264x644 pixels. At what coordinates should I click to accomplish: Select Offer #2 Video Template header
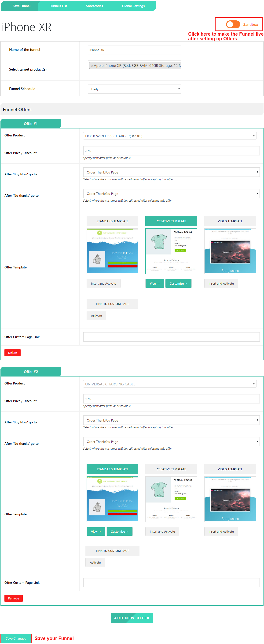click(x=230, y=469)
